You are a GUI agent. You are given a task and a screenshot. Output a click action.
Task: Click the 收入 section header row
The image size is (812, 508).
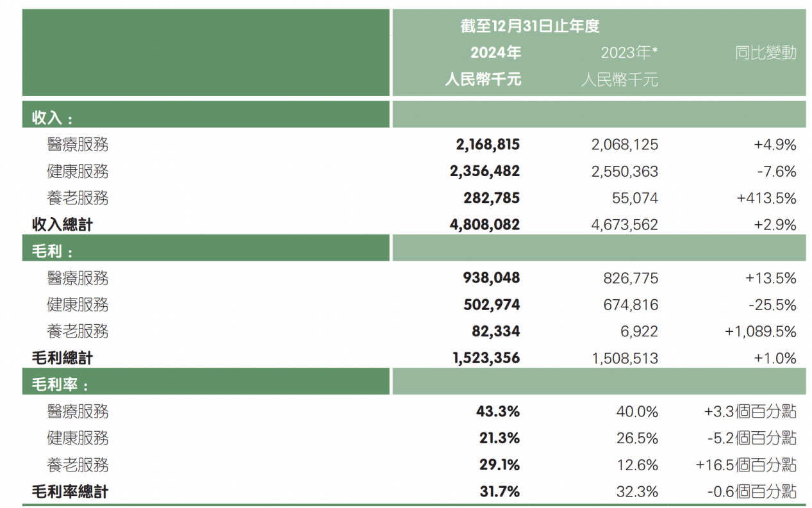tap(53, 118)
